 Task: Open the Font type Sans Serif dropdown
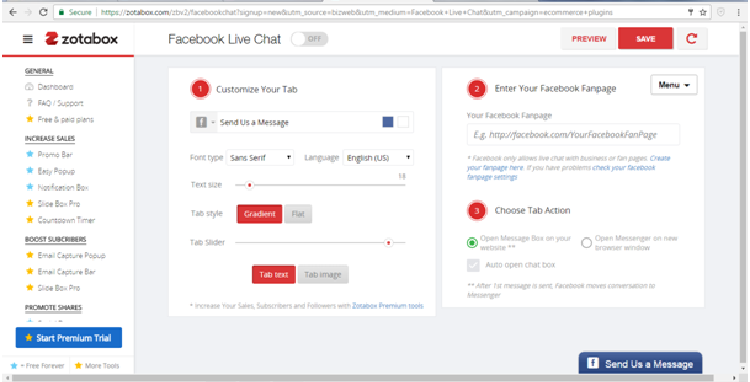tap(260, 157)
